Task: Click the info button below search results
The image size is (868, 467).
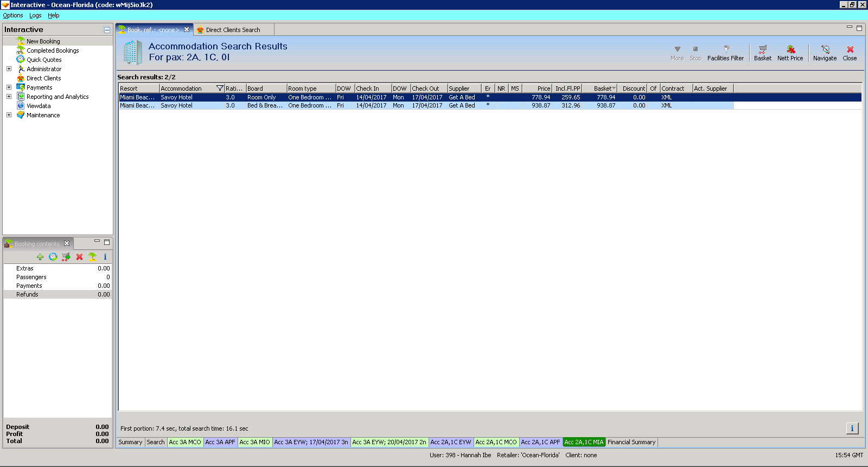Action: [x=852, y=428]
